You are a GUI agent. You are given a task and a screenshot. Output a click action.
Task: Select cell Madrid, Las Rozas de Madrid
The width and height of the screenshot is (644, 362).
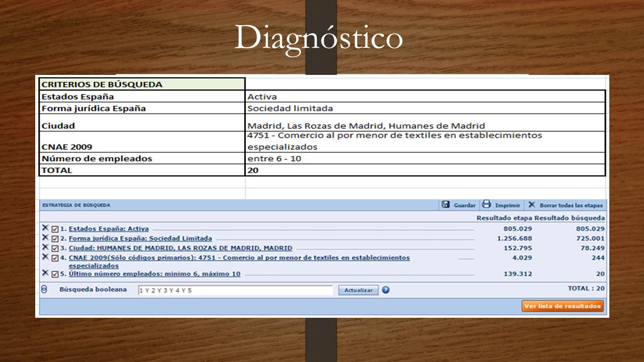[x=425, y=123]
